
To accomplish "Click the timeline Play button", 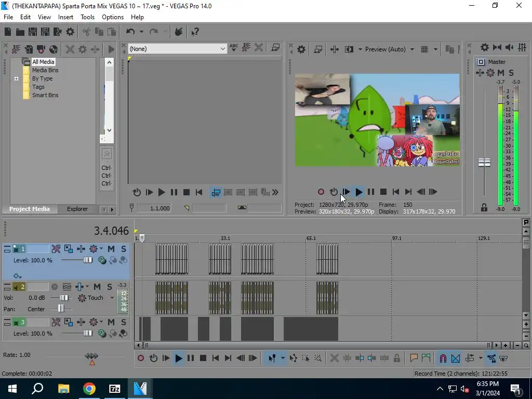I will [x=179, y=358].
